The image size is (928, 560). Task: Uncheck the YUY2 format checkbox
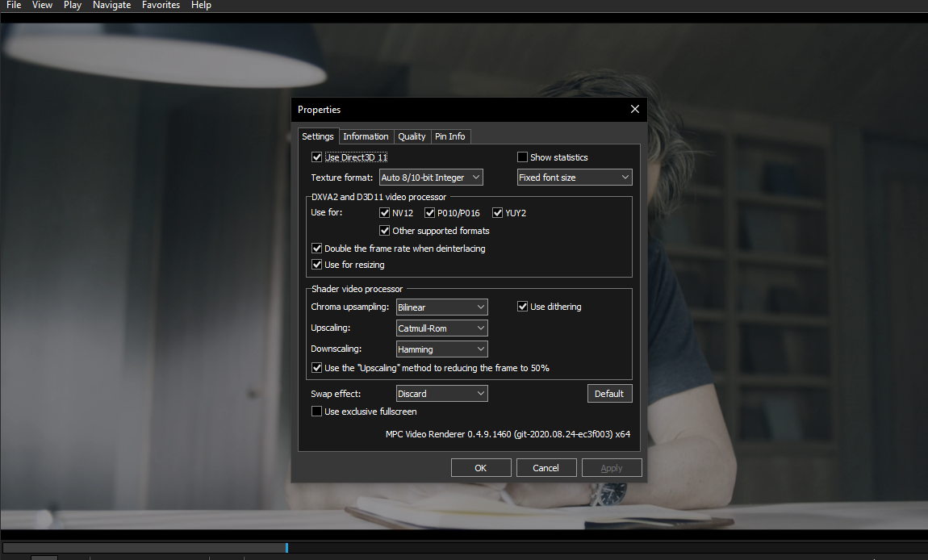coord(498,212)
